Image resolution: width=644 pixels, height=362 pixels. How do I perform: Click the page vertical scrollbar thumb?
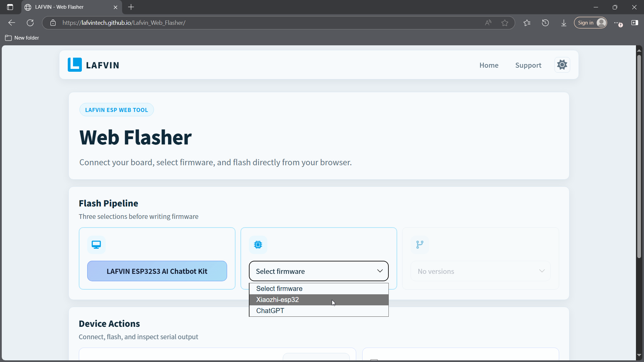[639, 156]
